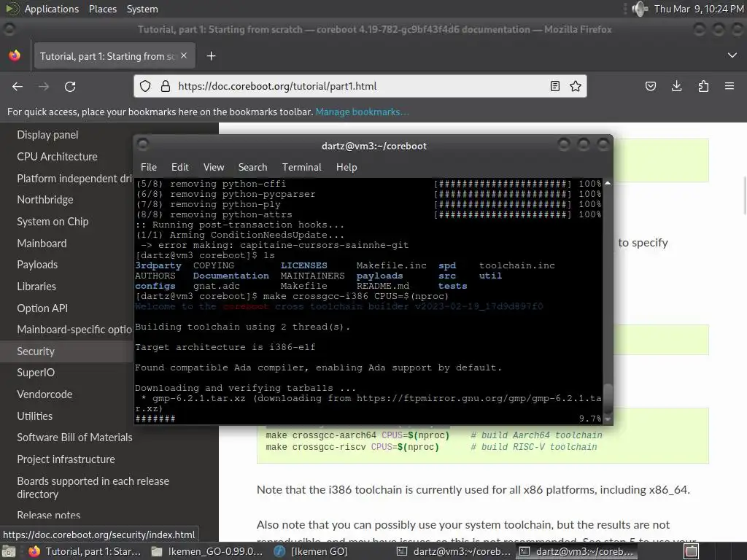Open terminal Edit menu
Viewport: 747px width, 560px height.
click(x=180, y=167)
